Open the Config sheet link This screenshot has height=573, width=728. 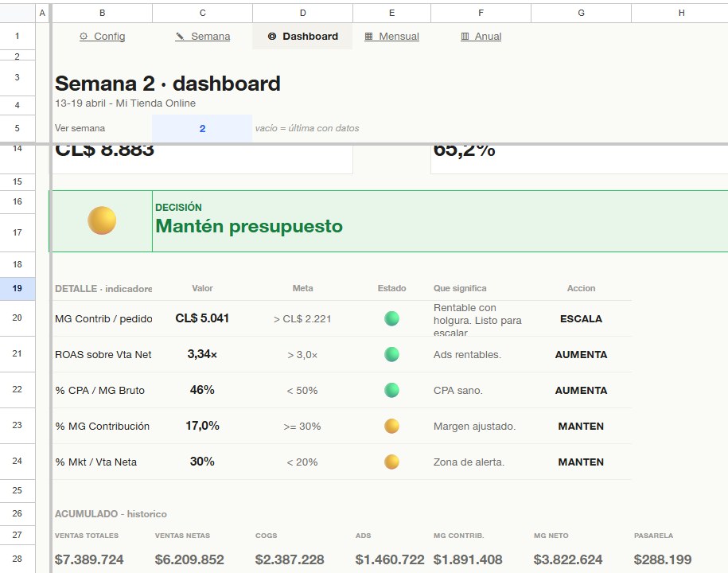pos(102,37)
